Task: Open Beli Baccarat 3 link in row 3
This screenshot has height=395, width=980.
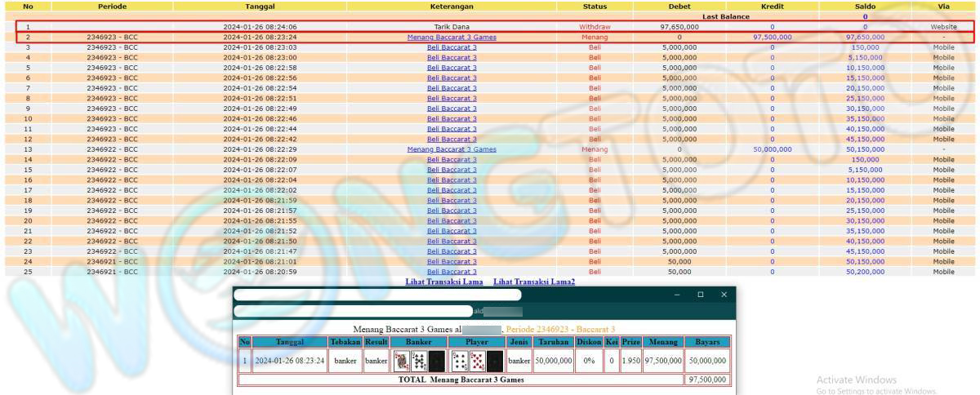Action: point(452,47)
